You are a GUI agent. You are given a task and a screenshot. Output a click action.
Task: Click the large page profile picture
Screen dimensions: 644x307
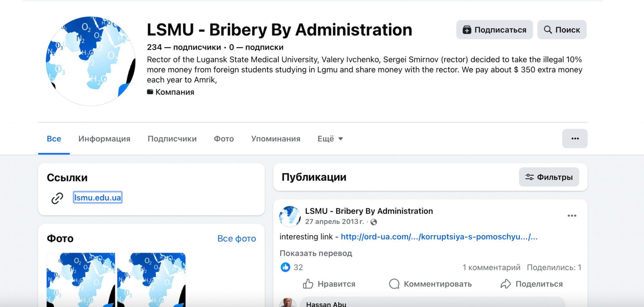91,61
